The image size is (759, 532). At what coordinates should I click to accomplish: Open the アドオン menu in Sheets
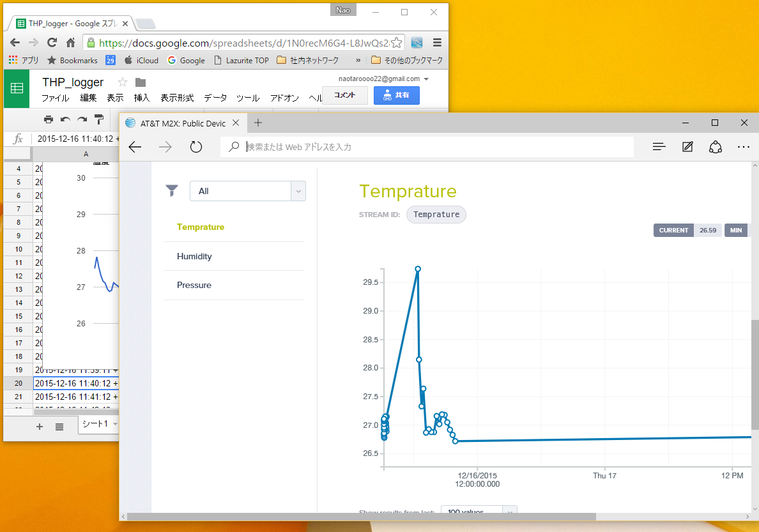(x=285, y=98)
